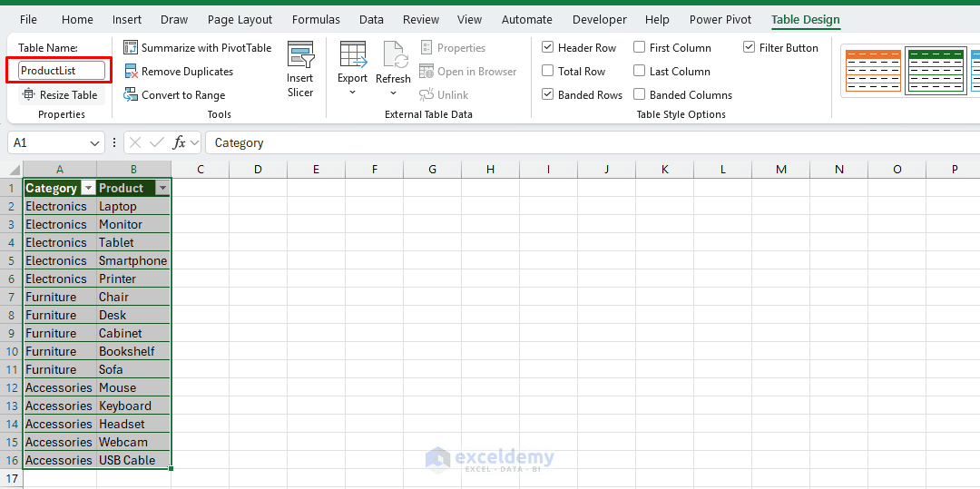This screenshot has height=489, width=980.
Task: Click the Unlink icon
Action: [426, 95]
